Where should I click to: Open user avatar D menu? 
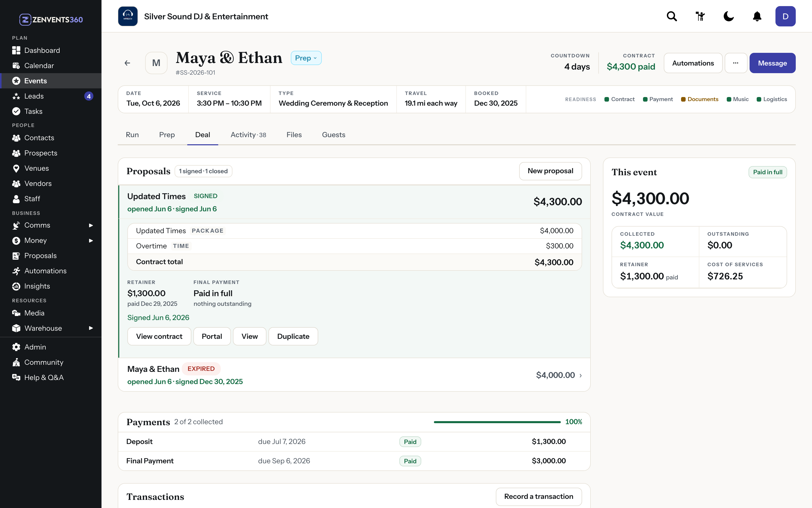click(x=785, y=16)
